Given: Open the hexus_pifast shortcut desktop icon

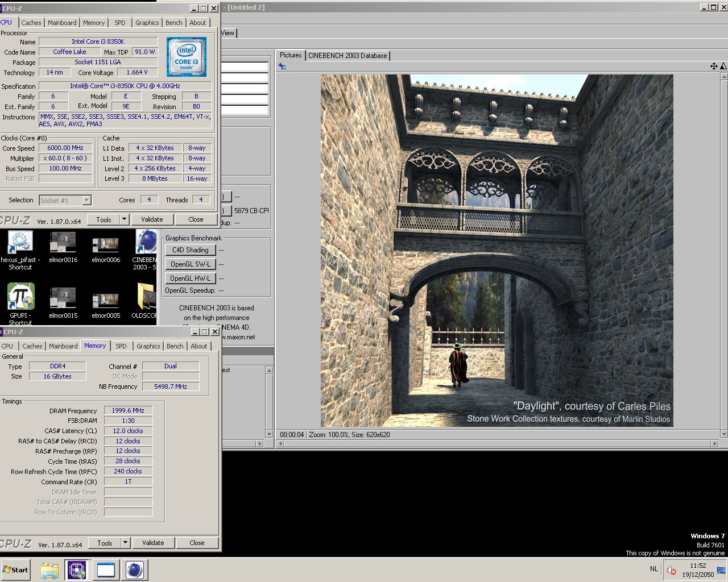Looking at the screenshot, I should pyautogui.click(x=20, y=250).
